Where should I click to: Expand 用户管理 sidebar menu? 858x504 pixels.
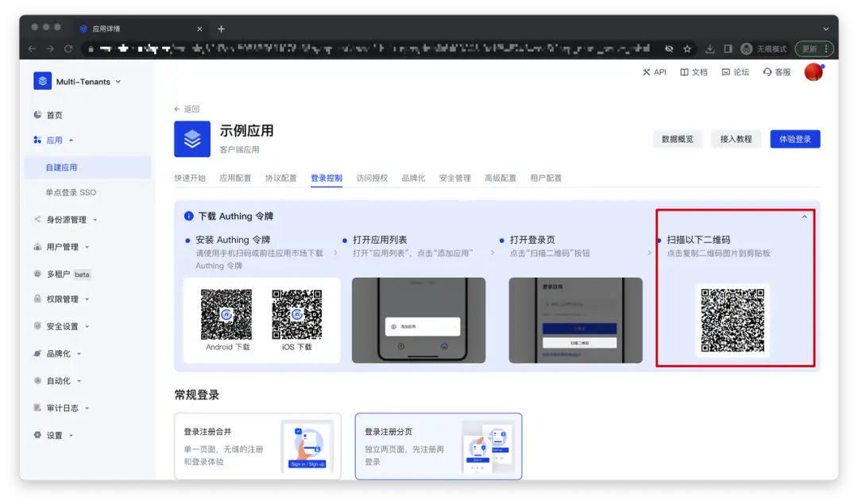61,247
